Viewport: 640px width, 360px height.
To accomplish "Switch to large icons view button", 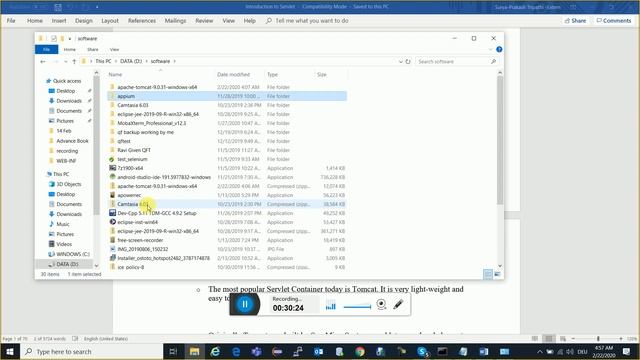I will (x=497, y=274).
